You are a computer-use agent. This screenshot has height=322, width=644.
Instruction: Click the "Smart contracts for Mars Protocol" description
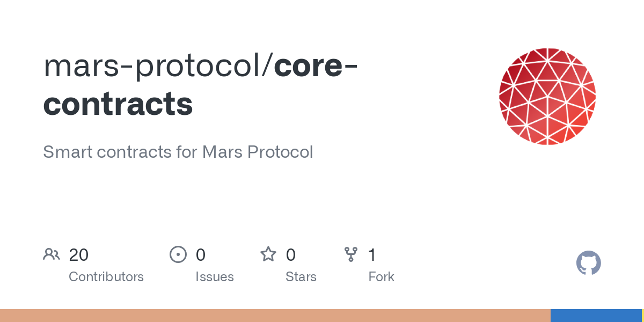(x=178, y=152)
